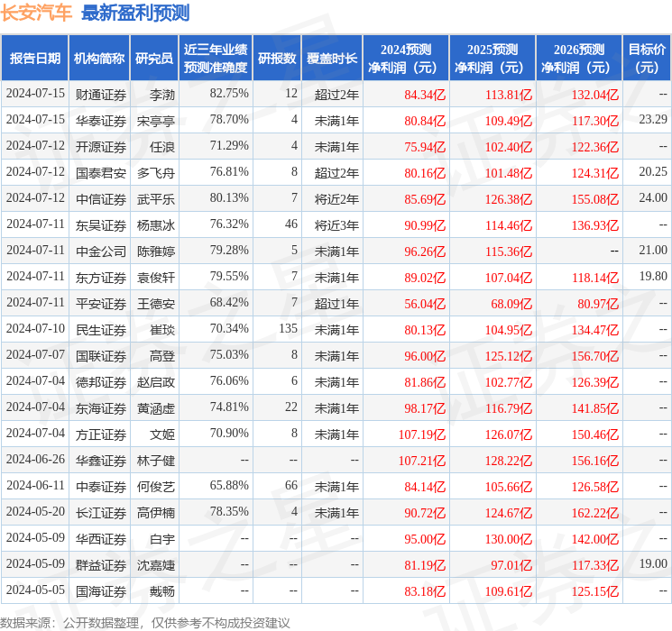The width and height of the screenshot is (672, 631).
Task: Select the 长江证券 institution cell
Action: (101, 513)
